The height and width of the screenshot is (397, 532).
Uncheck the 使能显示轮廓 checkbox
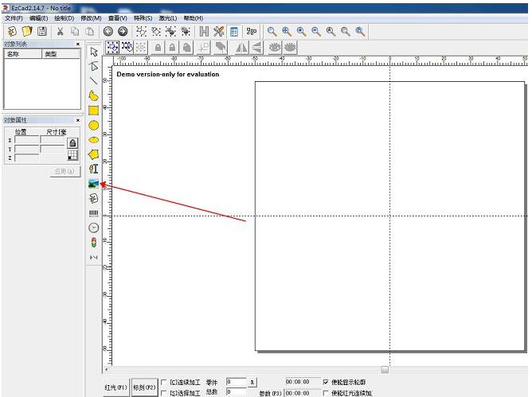pyautogui.click(x=326, y=382)
